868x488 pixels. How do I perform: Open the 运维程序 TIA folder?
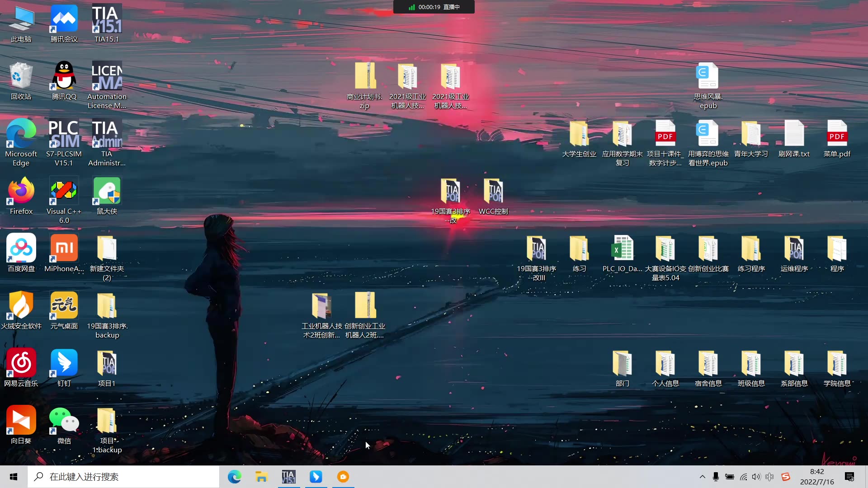tap(794, 253)
